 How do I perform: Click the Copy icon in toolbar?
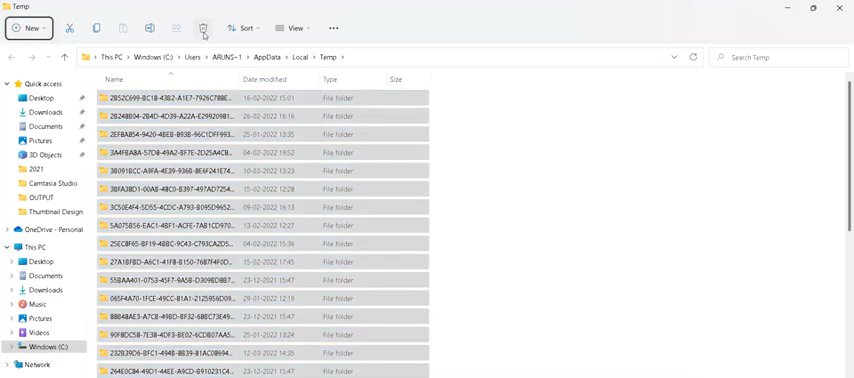click(96, 28)
